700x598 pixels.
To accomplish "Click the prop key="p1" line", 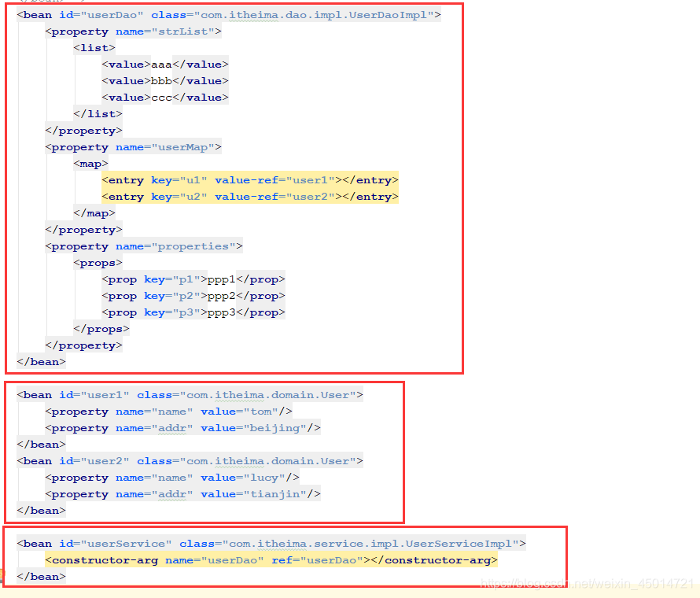I will click(x=193, y=279).
